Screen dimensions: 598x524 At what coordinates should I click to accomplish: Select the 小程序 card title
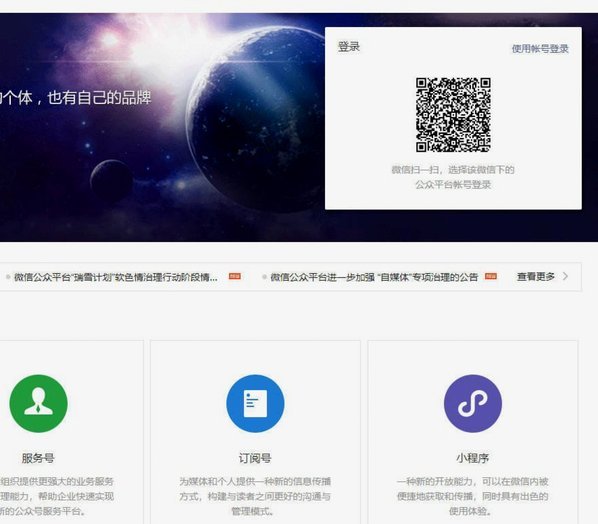pyautogui.click(x=473, y=458)
